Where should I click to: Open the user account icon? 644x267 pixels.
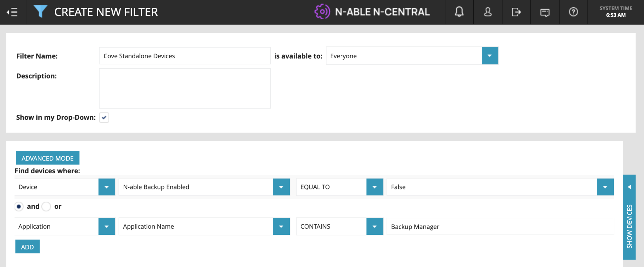click(x=488, y=12)
